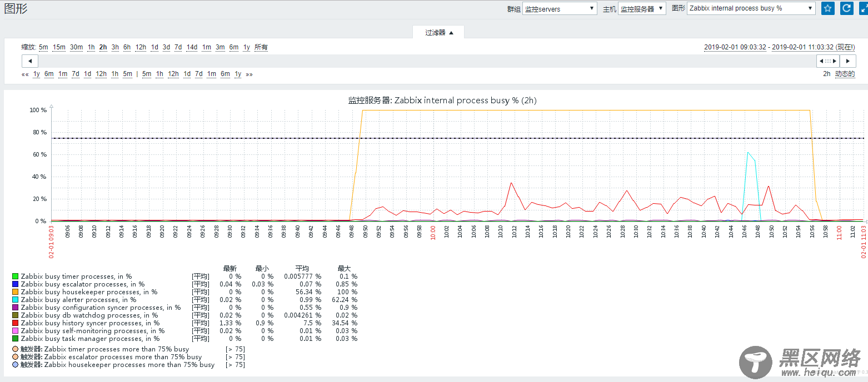The height and width of the screenshot is (382, 868).
Task: Click trigger circle for housekeeper processes 75% busy
Action: pyautogui.click(x=15, y=365)
